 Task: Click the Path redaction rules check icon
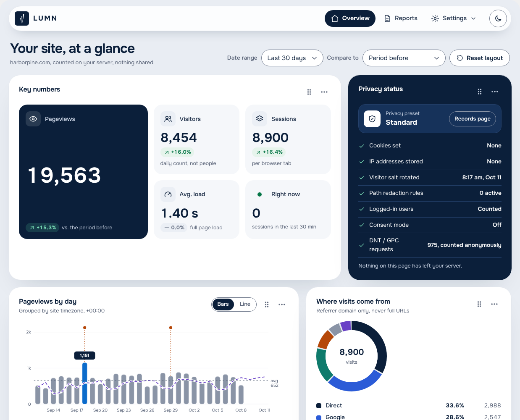coord(362,193)
